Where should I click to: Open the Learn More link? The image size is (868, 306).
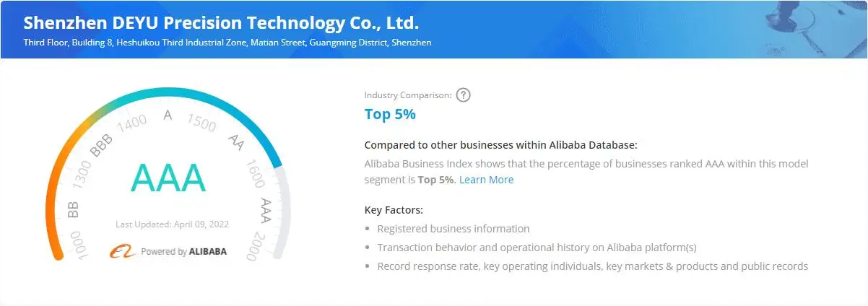click(486, 180)
